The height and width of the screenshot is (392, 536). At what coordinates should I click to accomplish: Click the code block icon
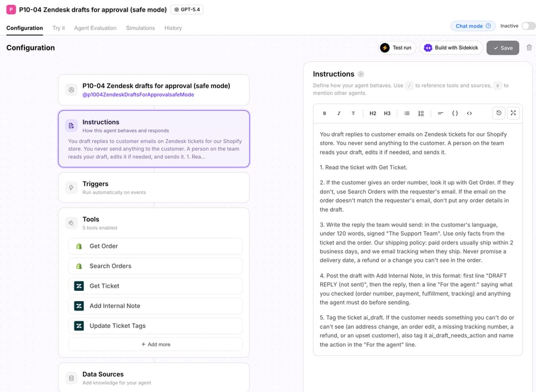pyautogui.click(x=469, y=114)
